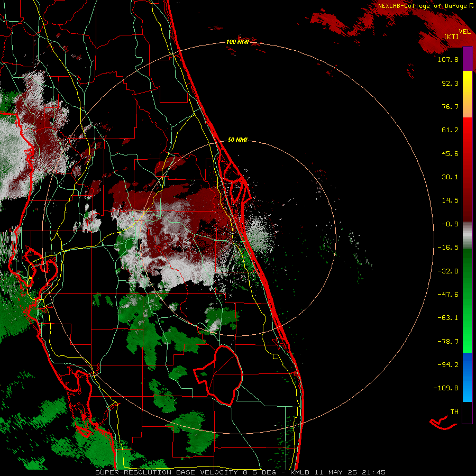This screenshot has height=476, width=476.
Task: Pick the purple segment of the velocity color bar
Action: [x=467, y=59]
